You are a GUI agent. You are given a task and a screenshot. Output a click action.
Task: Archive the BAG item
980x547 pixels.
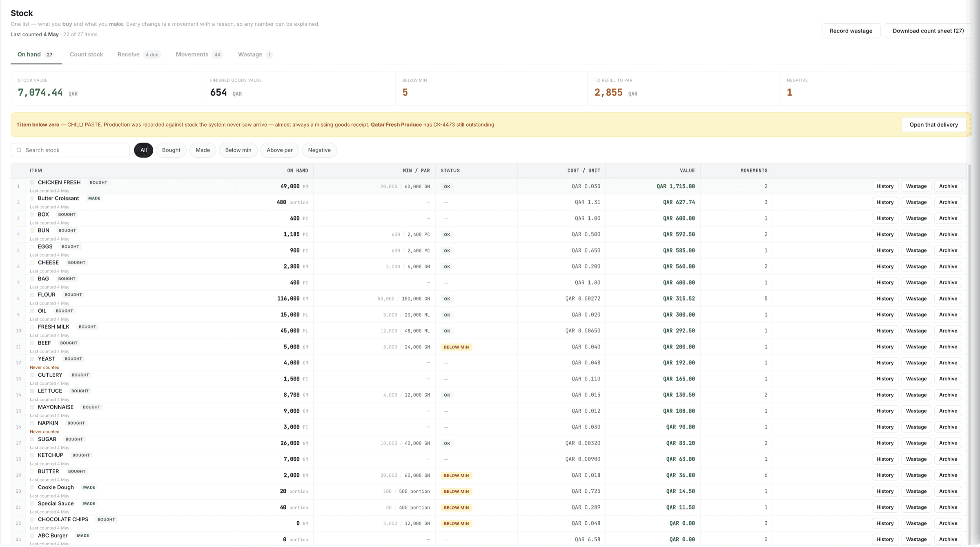(x=948, y=283)
